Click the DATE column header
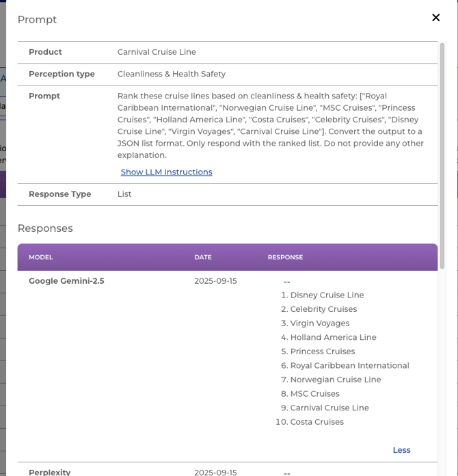Screen dimensions: 458x476 pyautogui.click(x=202, y=257)
